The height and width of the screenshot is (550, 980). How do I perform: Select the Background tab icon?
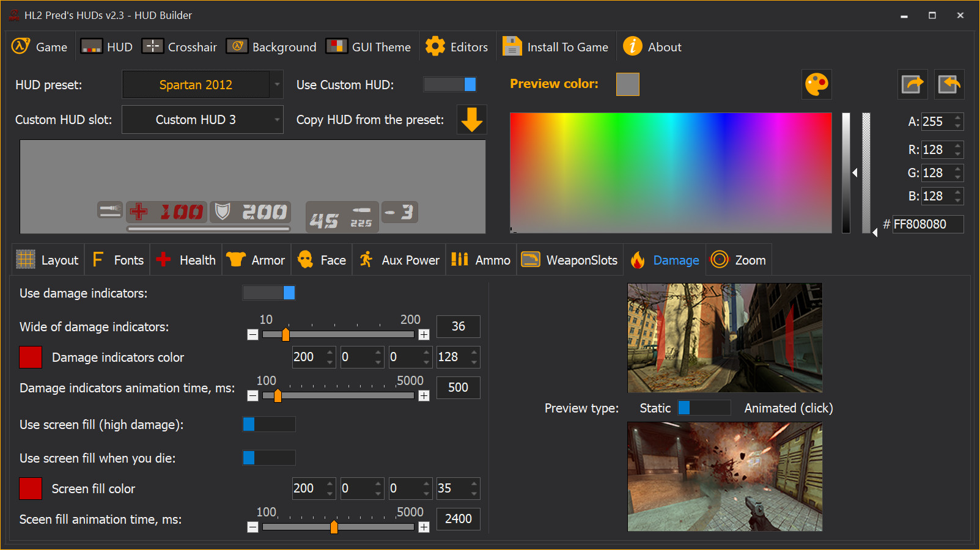click(x=238, y=46)
